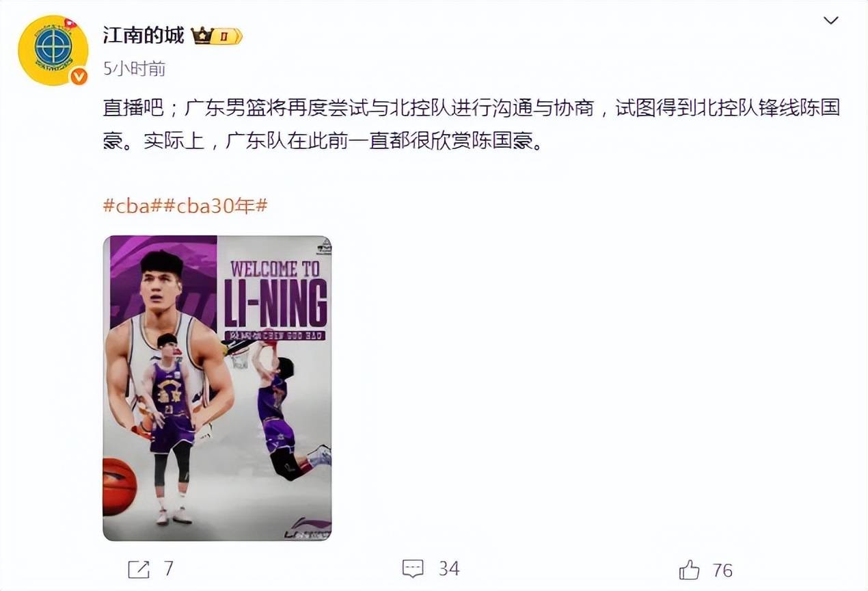
Task: Open the post via 5小时前 timestamp
Action: coord(134,68)
